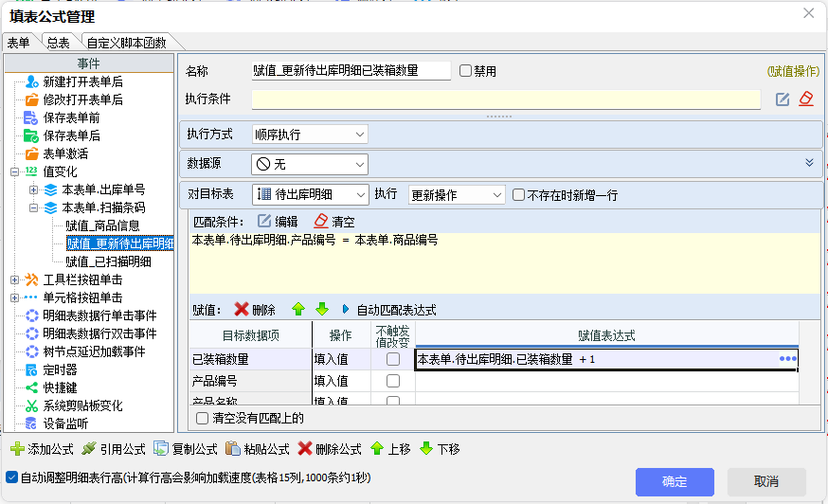
Task: Move assignment row up with green arrow
Action: coord(298,310)
